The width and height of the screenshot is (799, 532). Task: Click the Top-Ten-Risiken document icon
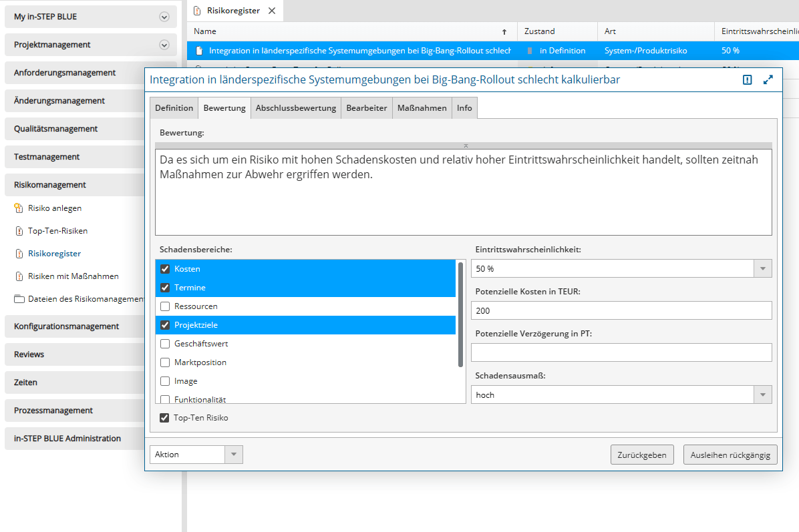point(19,231)
